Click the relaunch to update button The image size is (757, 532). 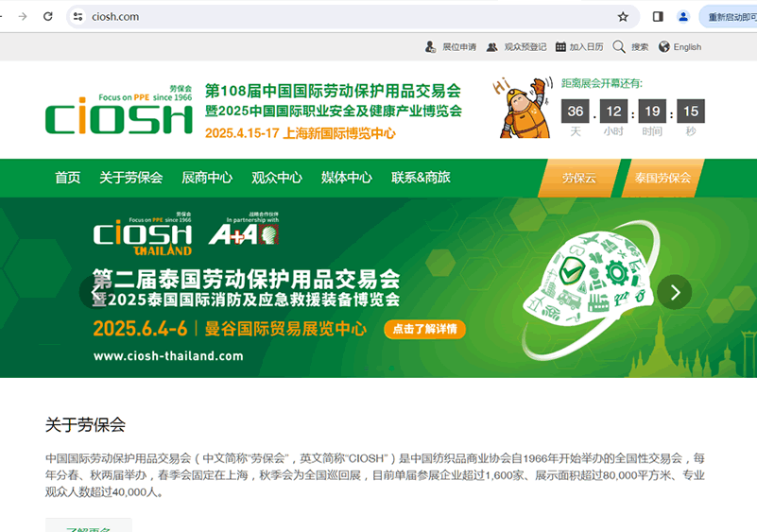[729, 17]
